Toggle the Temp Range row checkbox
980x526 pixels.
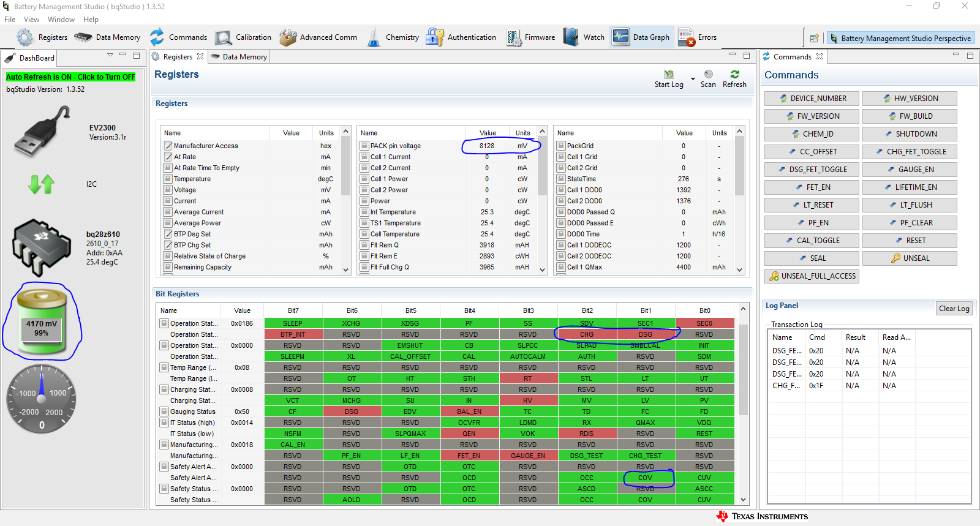[164, 367]
